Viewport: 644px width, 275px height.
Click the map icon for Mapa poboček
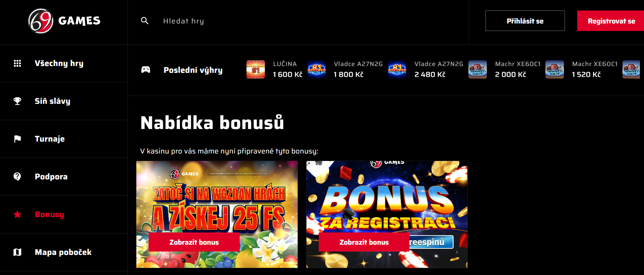[x=17, y=252]
